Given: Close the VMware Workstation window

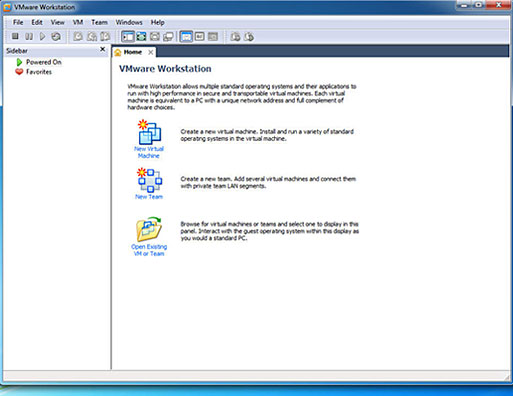Looking at the screenshot, I should point(499,5).
